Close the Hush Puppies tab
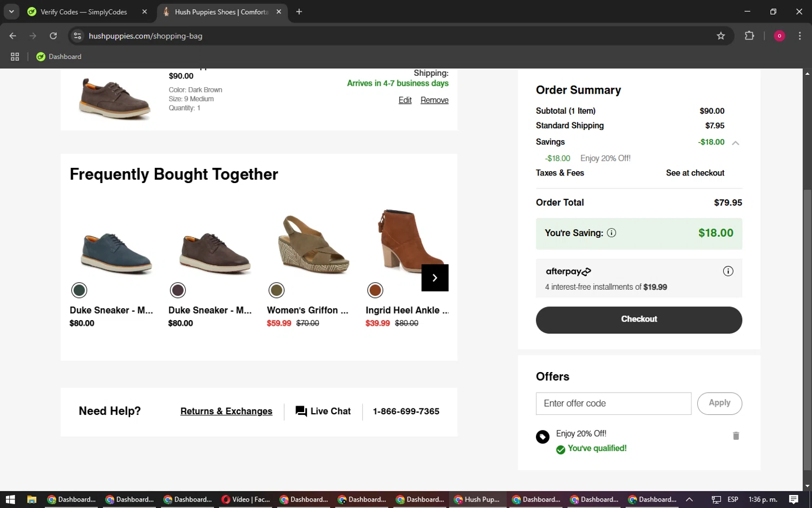Screen dimensions: 812x508 tap(279, 11)
